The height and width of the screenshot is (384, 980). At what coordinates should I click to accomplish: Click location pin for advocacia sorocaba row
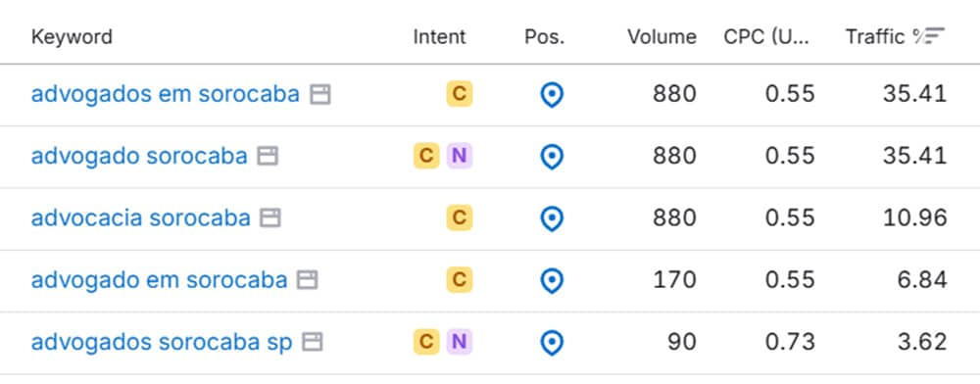pyautogui.click(x=551, y=218)
